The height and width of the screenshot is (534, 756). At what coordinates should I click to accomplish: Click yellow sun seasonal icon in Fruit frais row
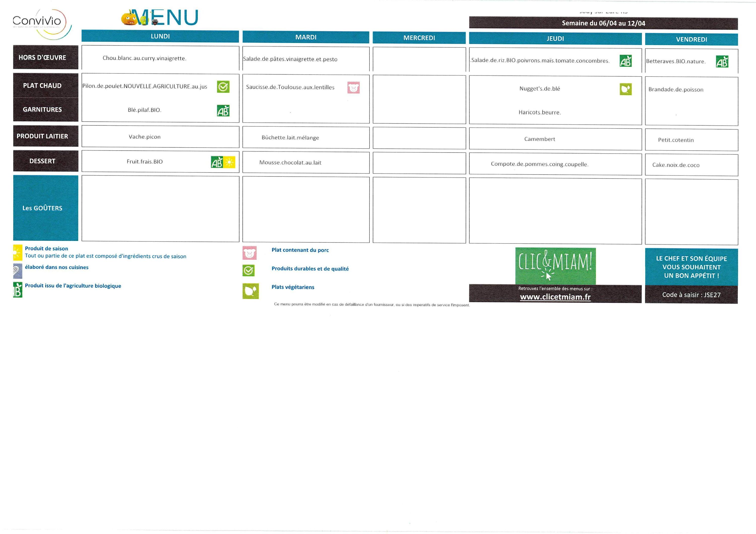[x=230, y=162]
